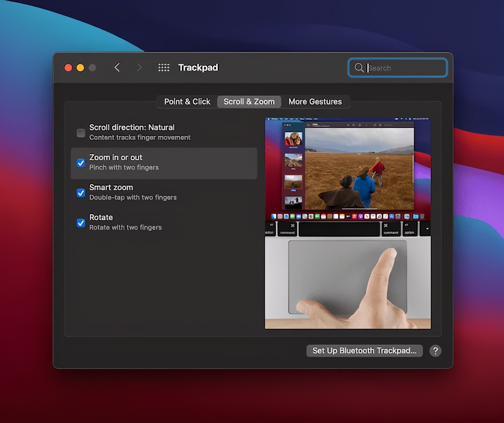Select the Scroll & Zoom tab
Image resolution: width=504 pixels, height=423 pixels.
(x=249, y=102)
